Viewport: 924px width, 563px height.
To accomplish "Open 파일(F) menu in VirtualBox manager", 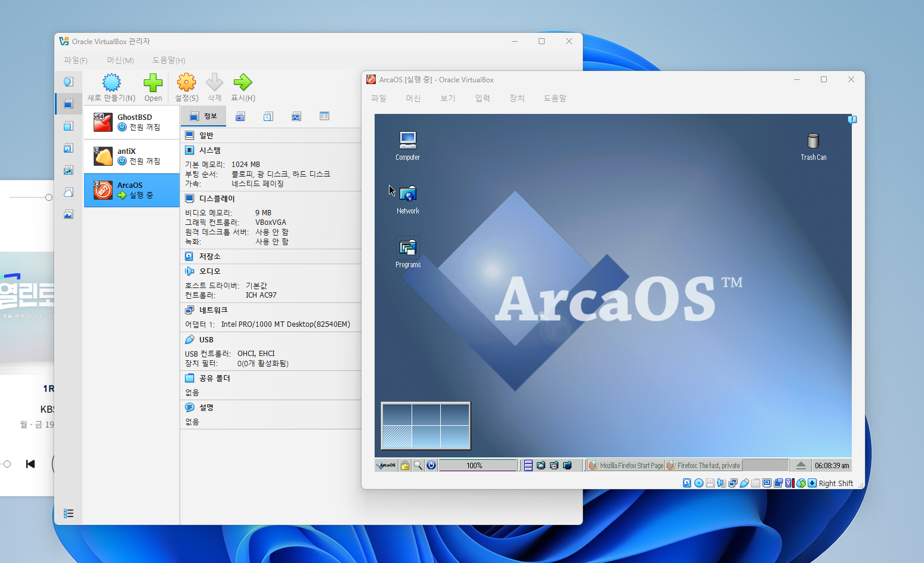I will (x=76, y=60).
